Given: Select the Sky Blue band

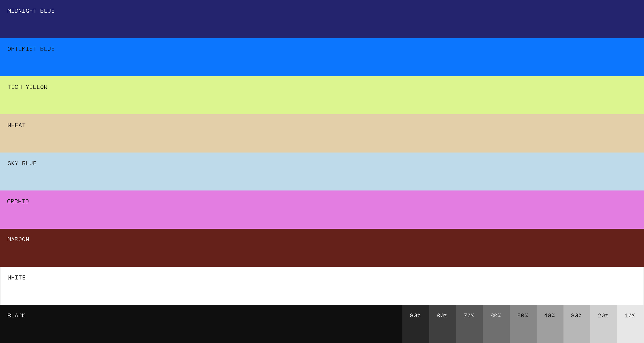Looking at the screenshot, I should click(322, 172).
